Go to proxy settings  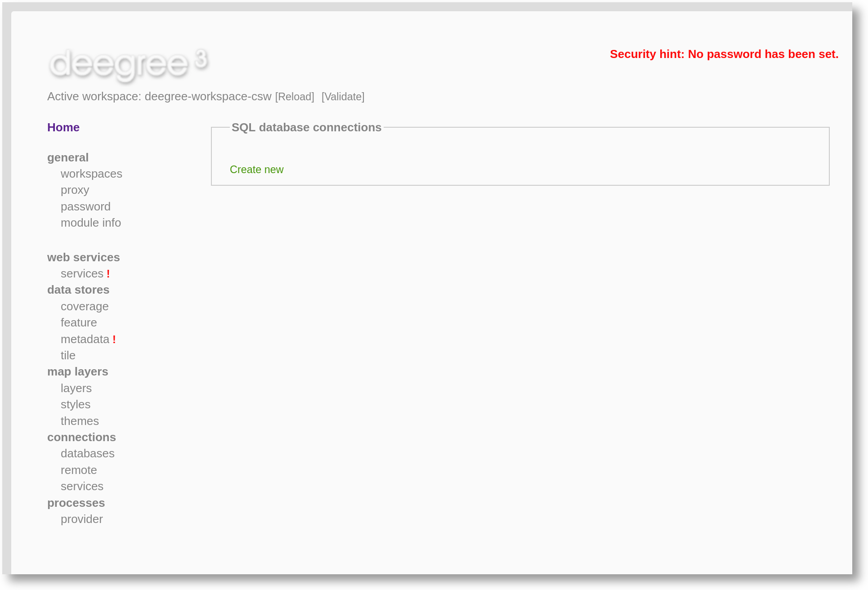(x=75, y=190)
